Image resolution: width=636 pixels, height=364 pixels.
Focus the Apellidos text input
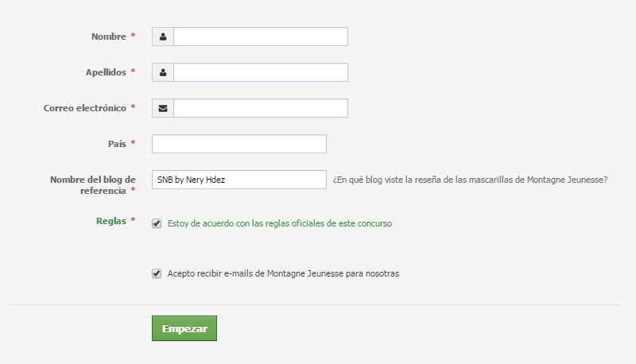click(x=261, y=72)
